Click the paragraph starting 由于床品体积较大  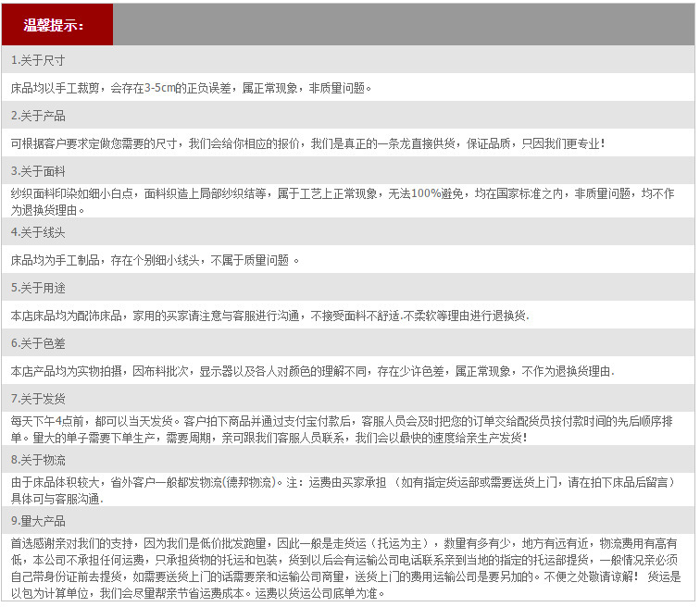pyautogui.click(x=343, y=490)
